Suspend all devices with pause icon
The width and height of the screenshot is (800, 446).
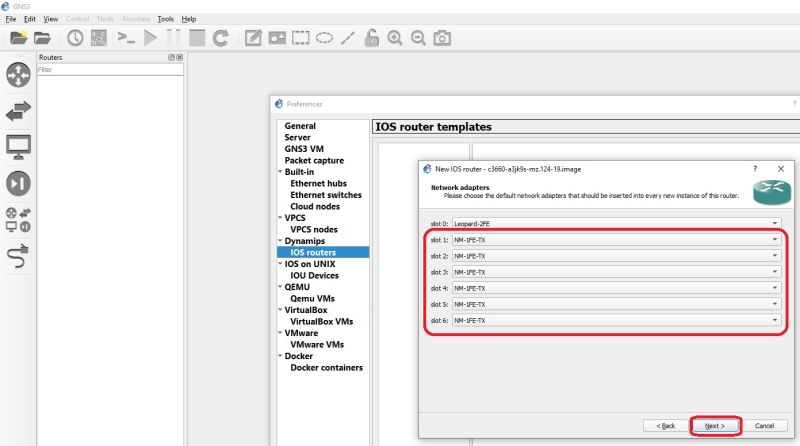coord(173,38)
